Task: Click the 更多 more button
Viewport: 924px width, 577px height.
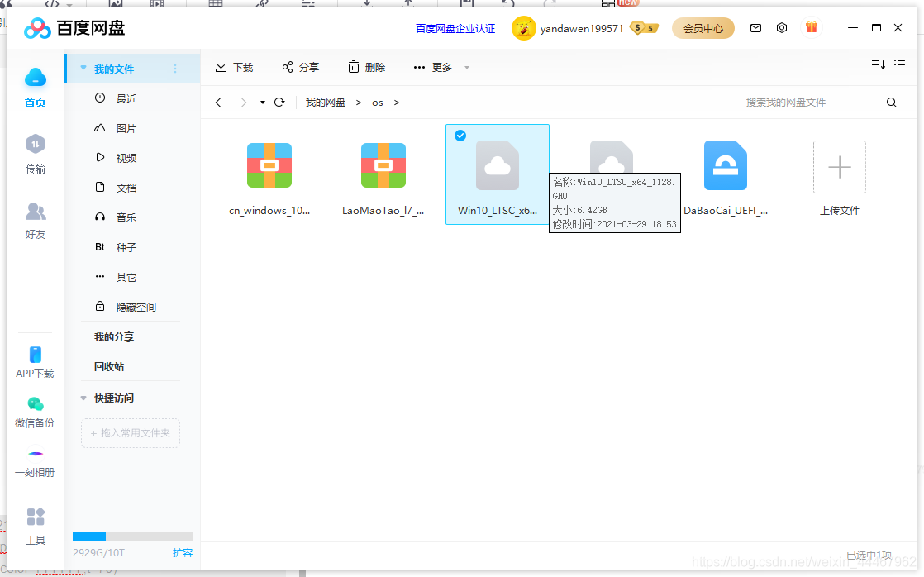Action: click(433, 67)
